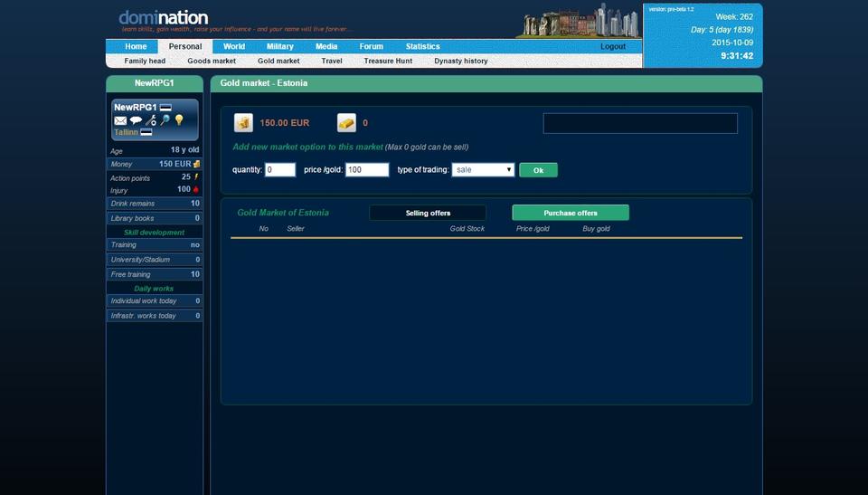
Task: Open the mail envelope icon
Action: pos(120,120)
